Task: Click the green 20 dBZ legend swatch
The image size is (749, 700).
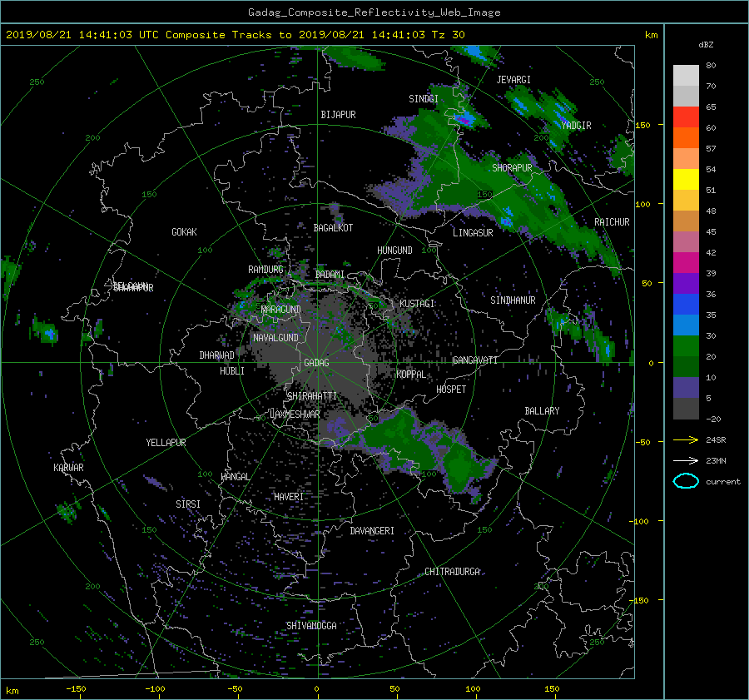Action: [x=686, y=346]
